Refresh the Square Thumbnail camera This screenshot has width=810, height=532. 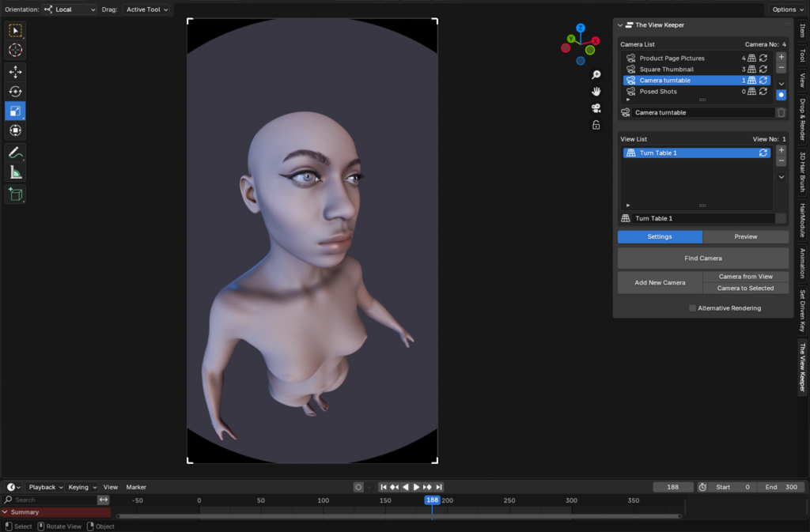click(x=763, y=69)
